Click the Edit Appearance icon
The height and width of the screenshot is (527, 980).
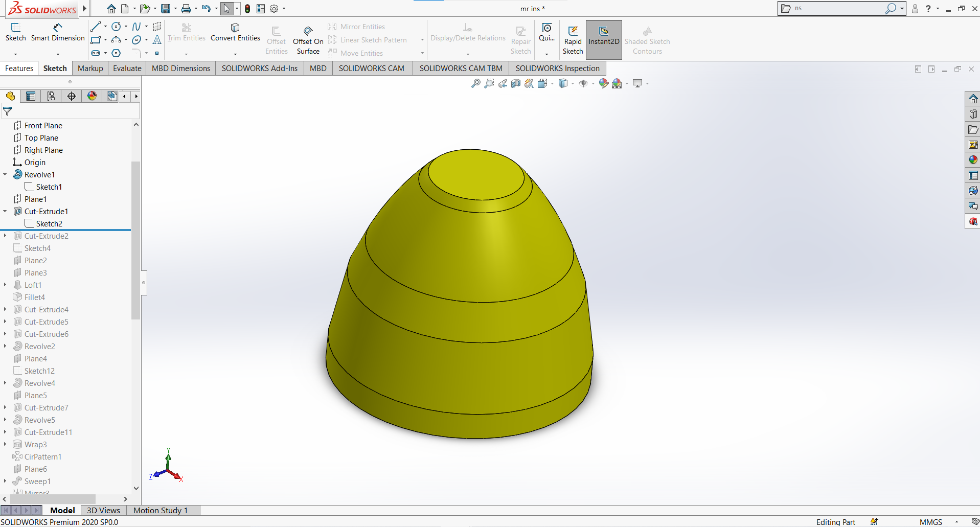coord(604,83)
